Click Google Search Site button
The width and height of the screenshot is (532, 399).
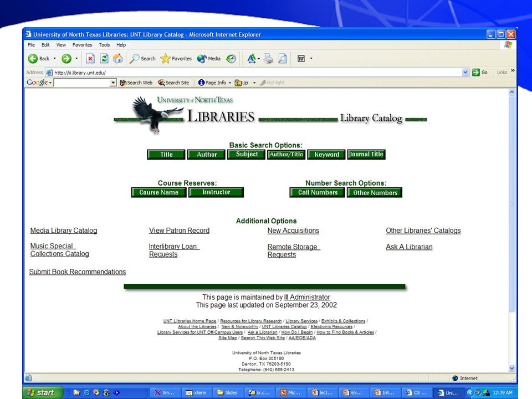[173, 83]
